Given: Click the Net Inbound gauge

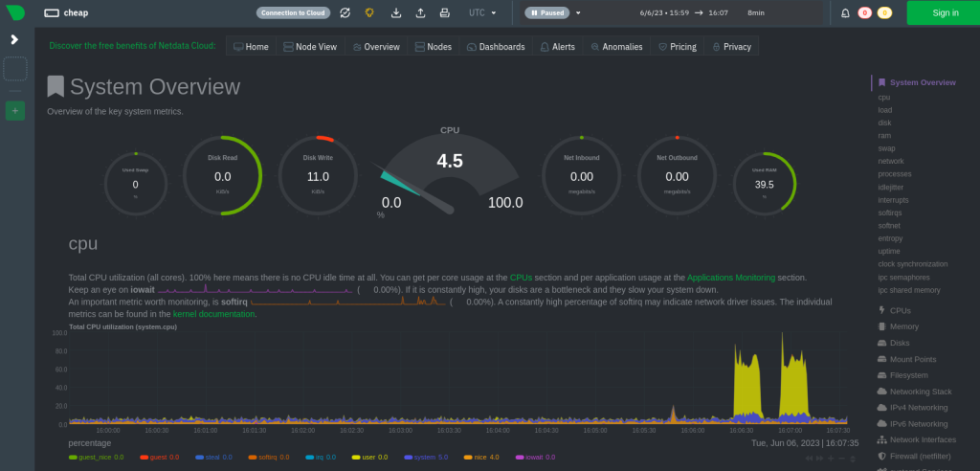Looking at the screenshot, I should [x=582, y=176].
